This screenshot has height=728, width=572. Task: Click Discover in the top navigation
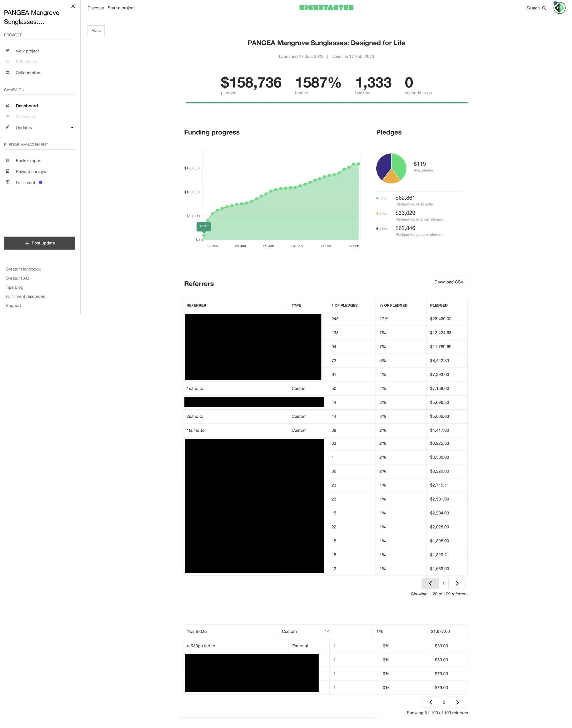pyautogui.click(x=96, y=8)
